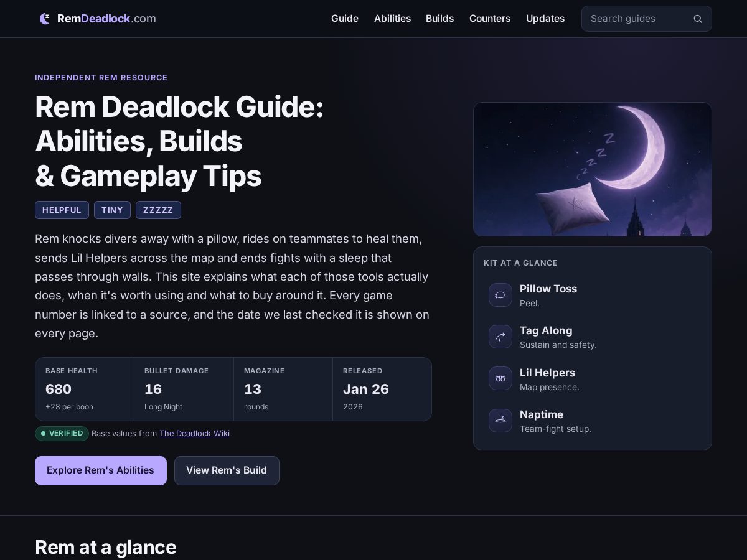Click the Pillow Toss title text
This screenshot has width=747, height=560.
(x=548, y=289)
